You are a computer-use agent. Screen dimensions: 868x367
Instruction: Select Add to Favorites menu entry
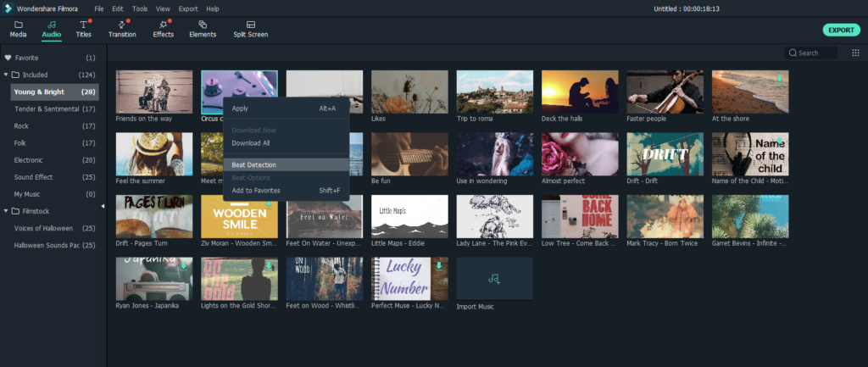[256, 191]
